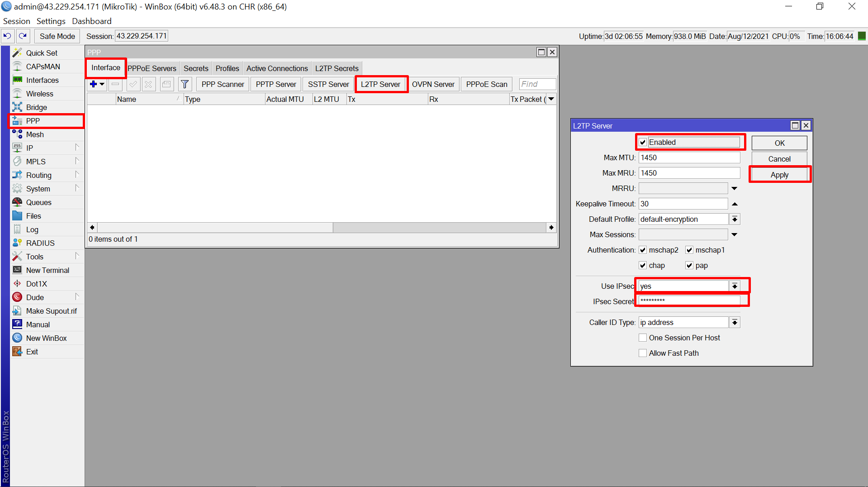Open the Use IPsec dropdown
Screen dimensions: 868x487
(735, 286)
